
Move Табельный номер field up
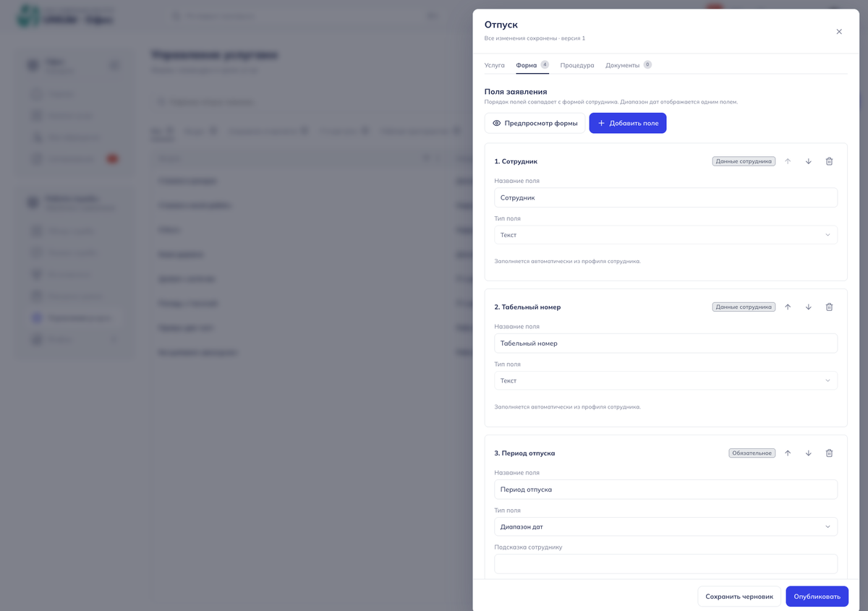pos(788,307)
